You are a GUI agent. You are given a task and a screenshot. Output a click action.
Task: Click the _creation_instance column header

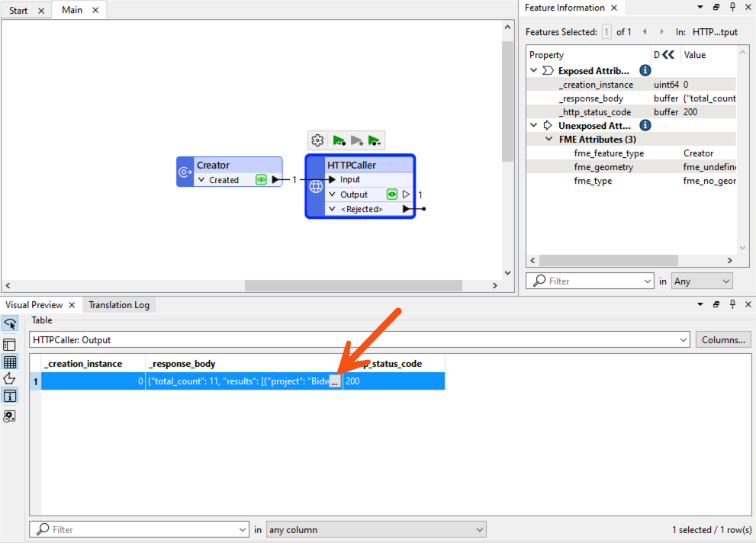coord(93,364)
